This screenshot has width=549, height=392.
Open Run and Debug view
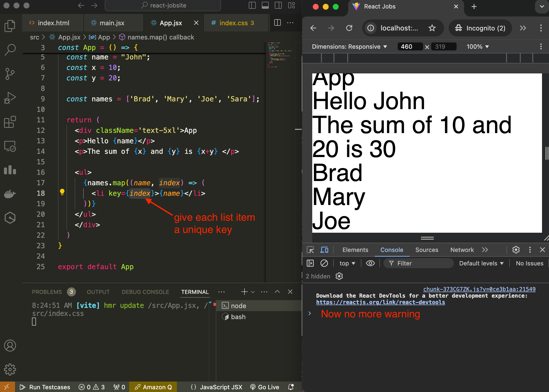[x=10, y=98]
